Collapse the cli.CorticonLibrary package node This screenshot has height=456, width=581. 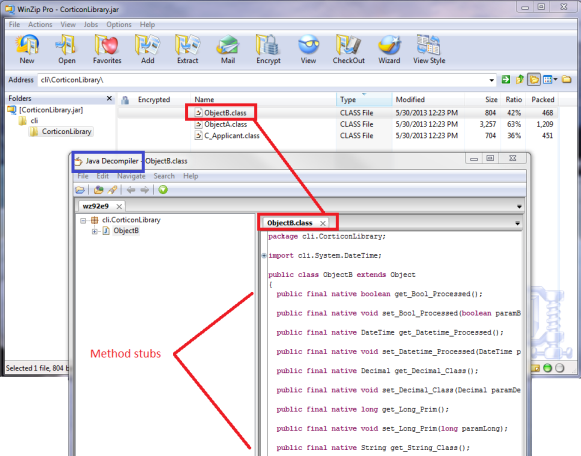point(83,220)
